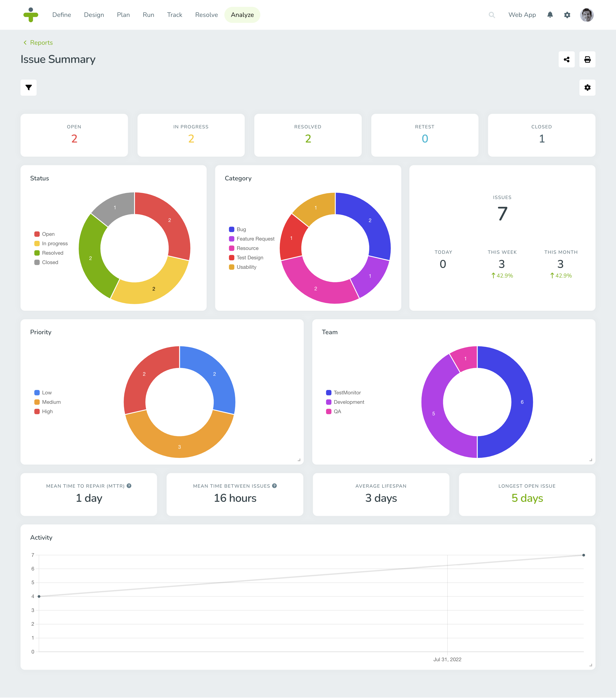The width and height of the screenshot is (616, 698).
Task: Toggle Closed legend in Status chart
Action: tap(46, 262)
